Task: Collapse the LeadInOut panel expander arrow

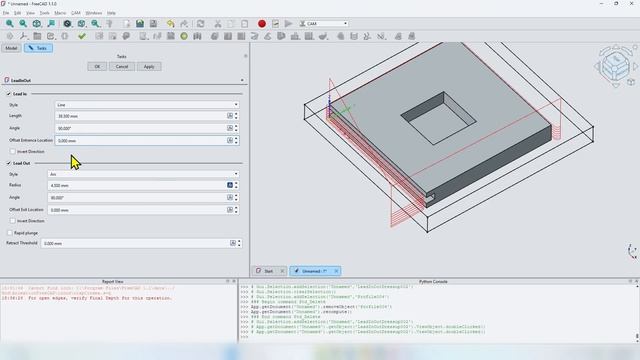Action: click(x=242, y=80)
